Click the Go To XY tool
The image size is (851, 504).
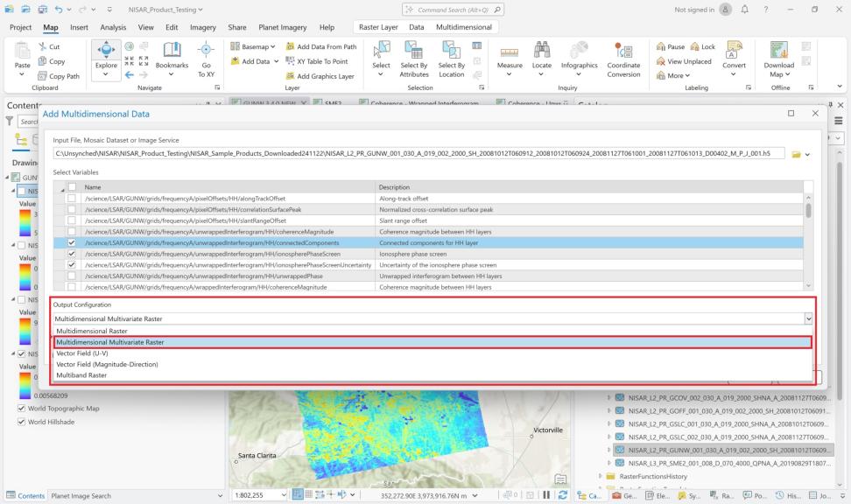206,59
